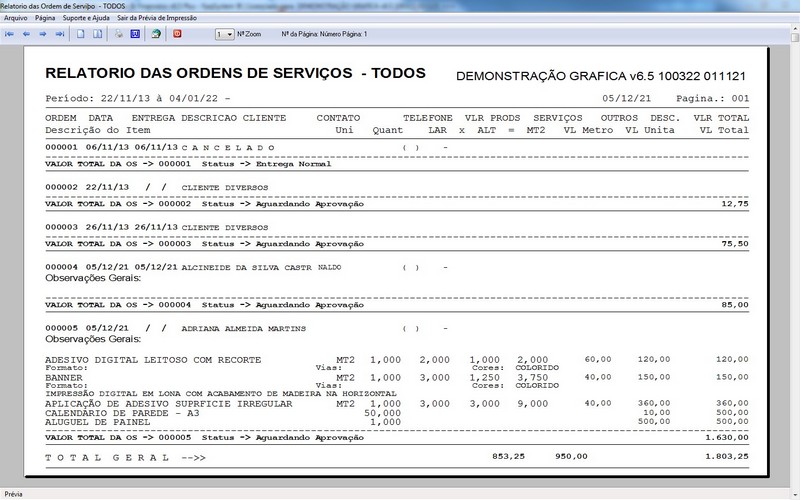This screenshot has width=800, height=500.
Task: Click 'Nº da Página: Número Página: 1' text
Action: [324, 34]
